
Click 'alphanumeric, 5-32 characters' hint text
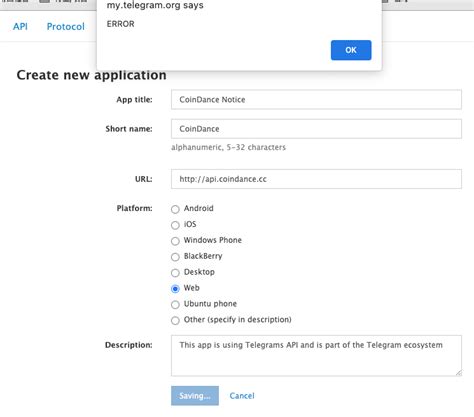pos(228,147)
